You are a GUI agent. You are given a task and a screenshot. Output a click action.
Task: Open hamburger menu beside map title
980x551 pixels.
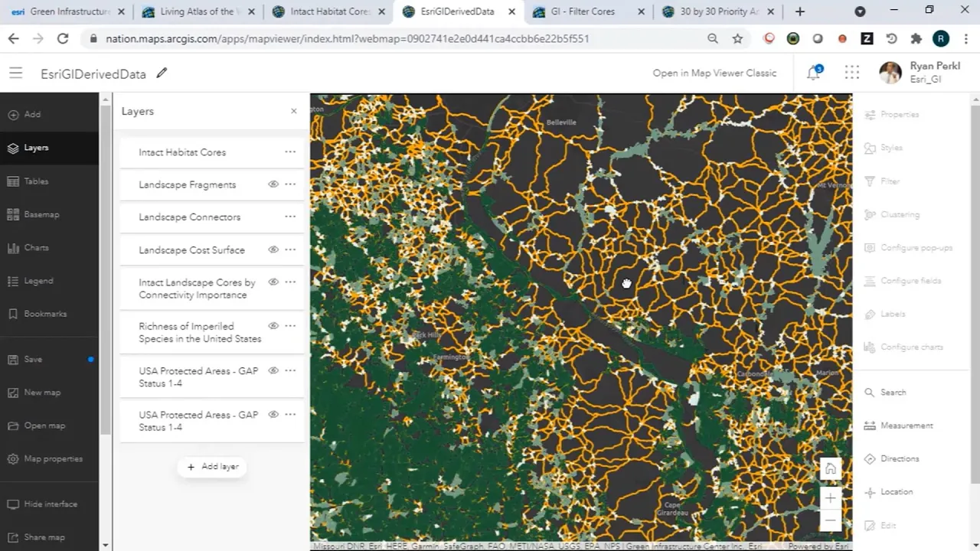[x=15, y=73]
